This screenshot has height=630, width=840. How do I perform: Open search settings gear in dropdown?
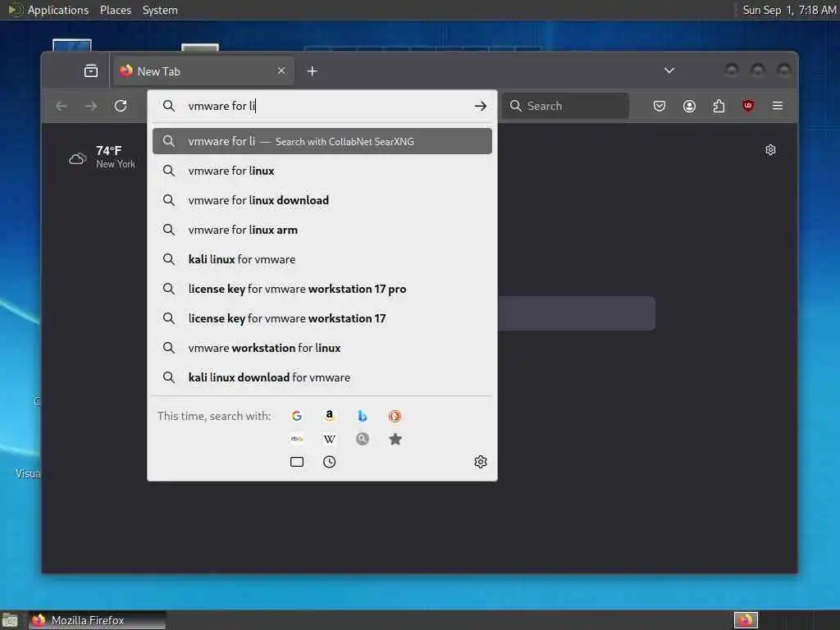point(481,462)
